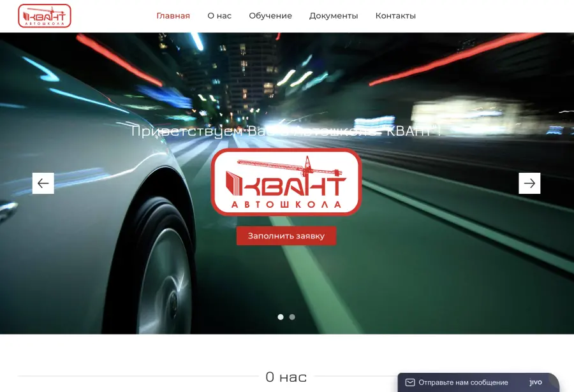Click the rounded right edge of chat bar

[x=554, y=382]
